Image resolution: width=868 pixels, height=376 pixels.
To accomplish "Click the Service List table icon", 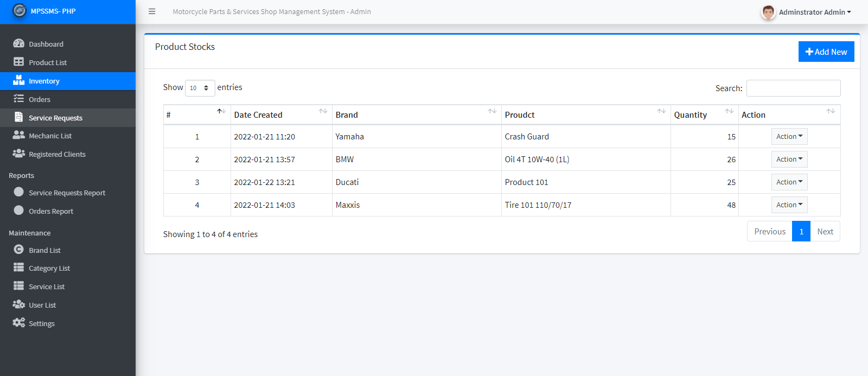I will (x=19, y=286).
